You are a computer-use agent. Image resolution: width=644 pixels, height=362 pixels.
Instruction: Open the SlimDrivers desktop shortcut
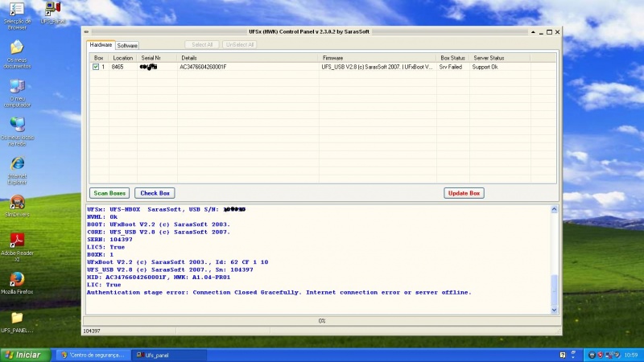pos(17,206)
